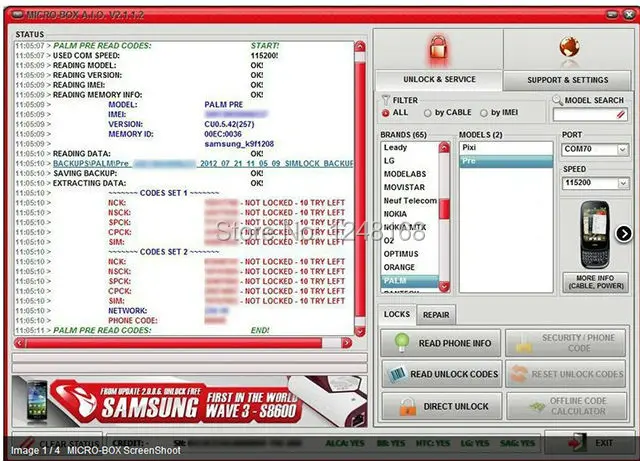Click the red vertical scrollbar track of status log

[360, 189]
